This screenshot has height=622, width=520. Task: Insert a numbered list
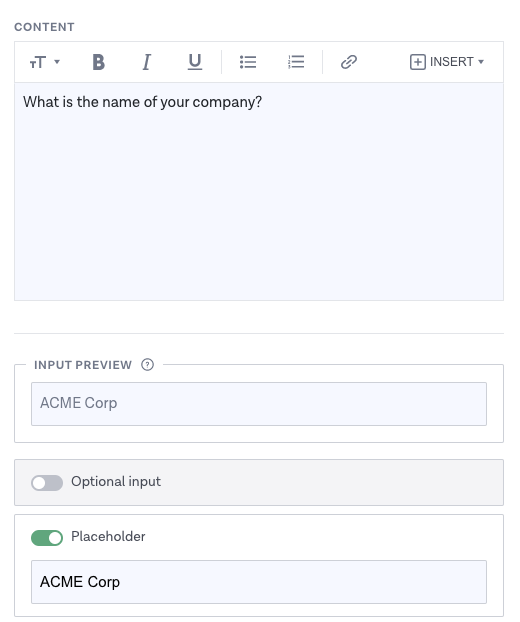296,62
